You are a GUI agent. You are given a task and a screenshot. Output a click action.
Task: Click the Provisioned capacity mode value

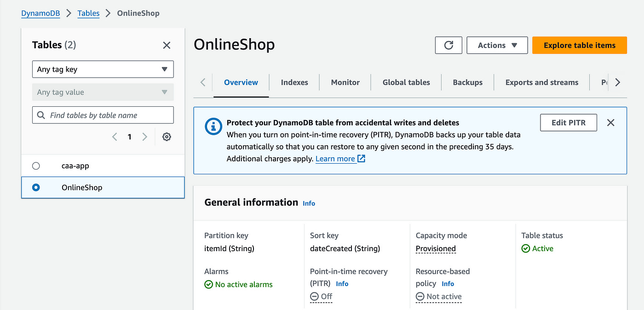point(436,248)
